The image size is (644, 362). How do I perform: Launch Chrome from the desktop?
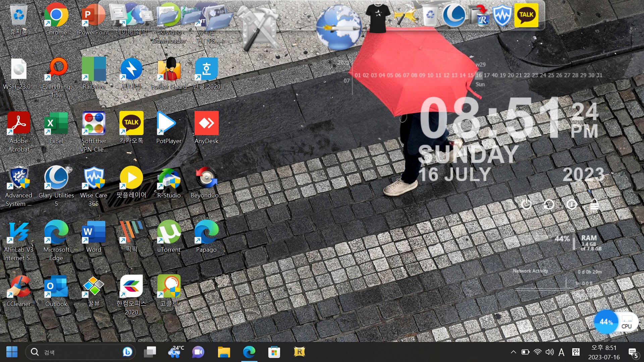[x=56, y=19]
